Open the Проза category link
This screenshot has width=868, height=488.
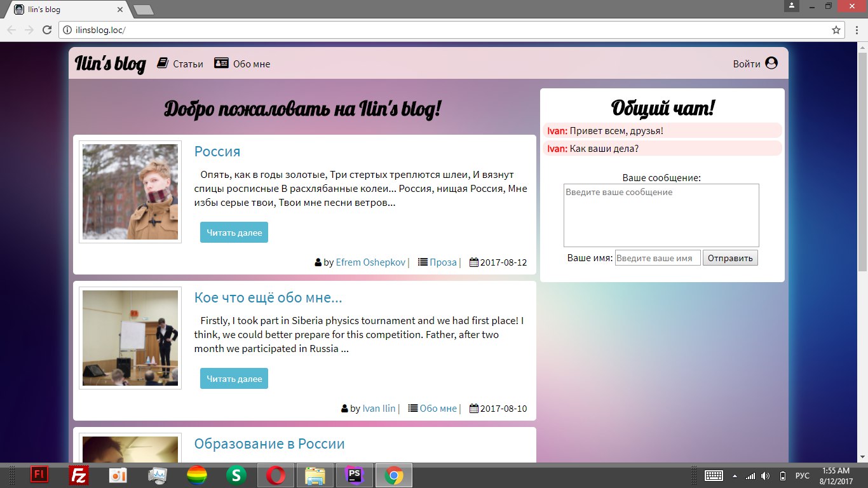[x=443, y=262]
